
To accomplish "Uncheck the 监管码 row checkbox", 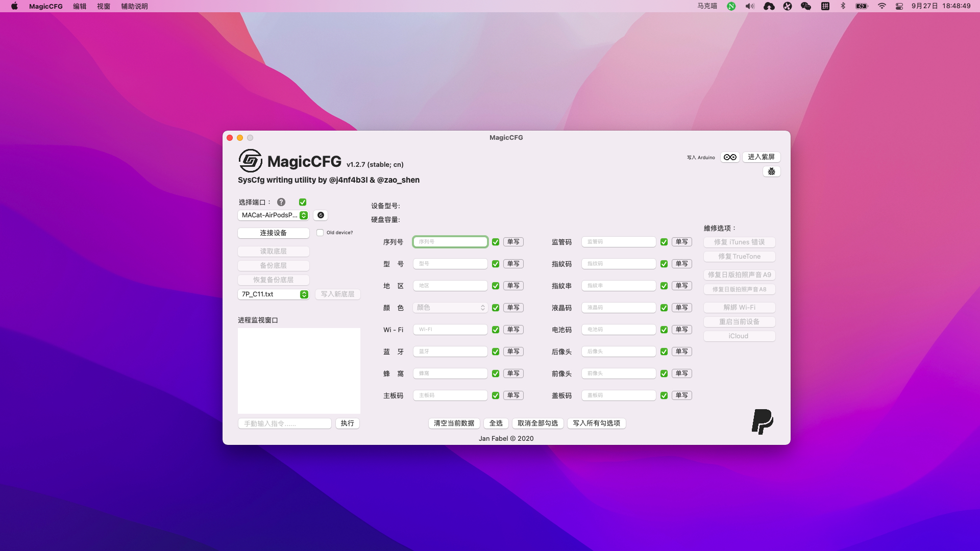I will pos(664,242).
